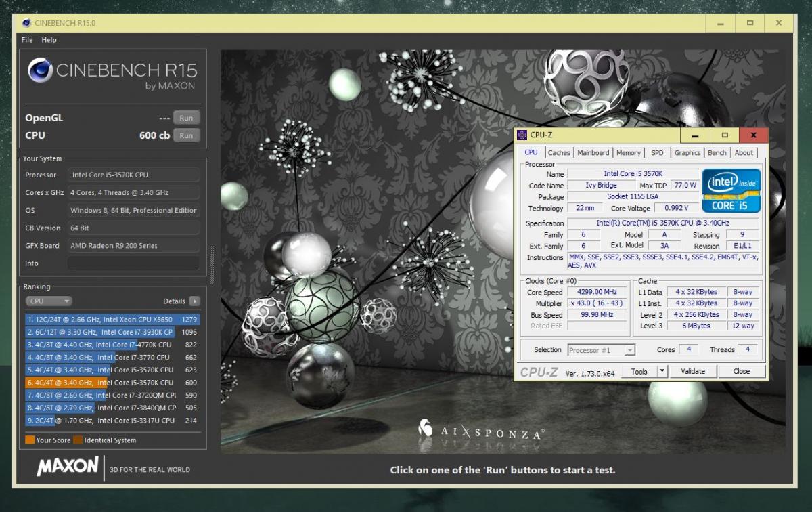Screen dimensions: 812x512
Task: Click the Intel Core i5 badge in CPU-Z
Action: click(731, 190)
